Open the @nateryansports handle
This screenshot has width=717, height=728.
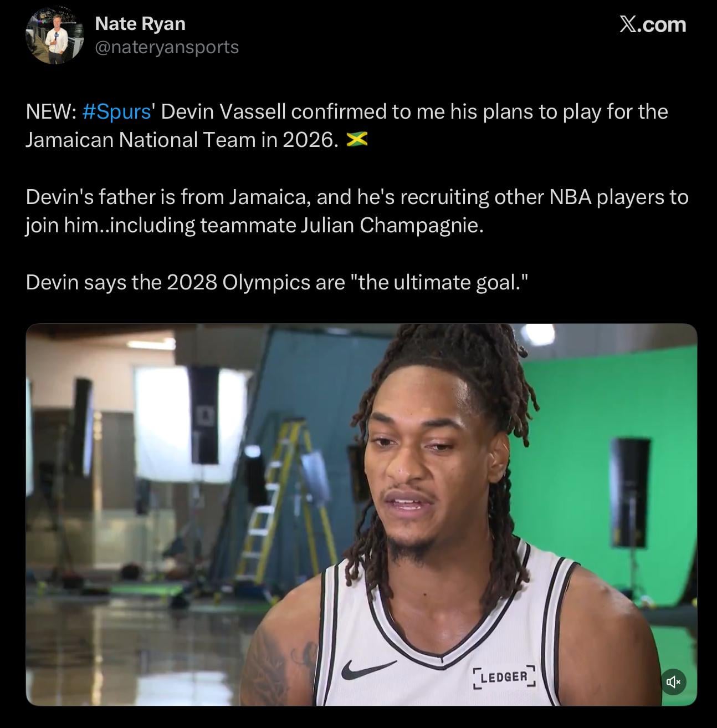[x=167, y=47]
